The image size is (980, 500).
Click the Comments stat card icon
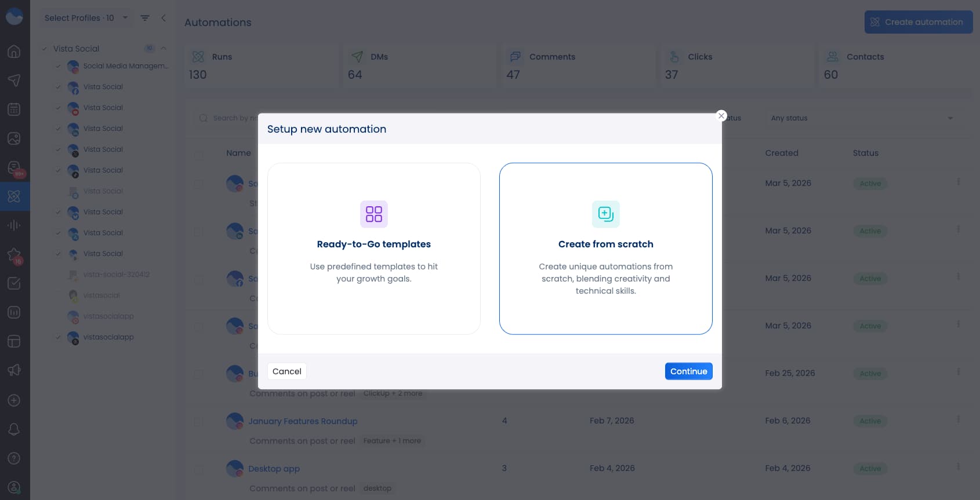515,57
